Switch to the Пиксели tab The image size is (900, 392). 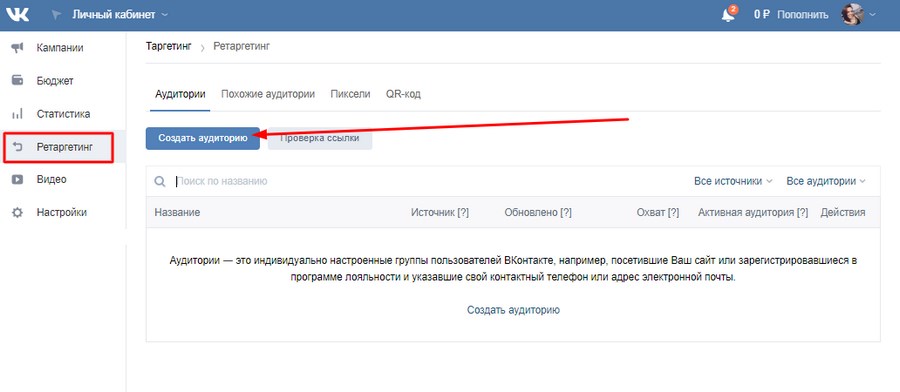point(350,94)
